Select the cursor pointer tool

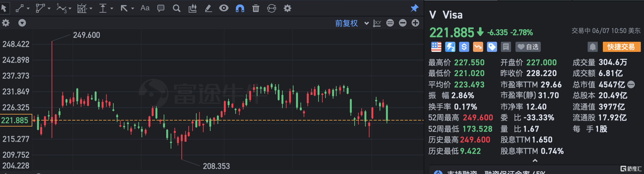[4, 8]
